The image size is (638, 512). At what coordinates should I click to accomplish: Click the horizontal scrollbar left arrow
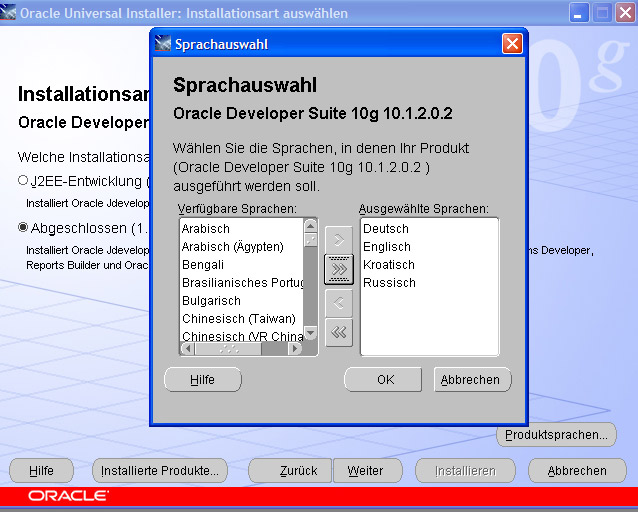tap(188, 348)
